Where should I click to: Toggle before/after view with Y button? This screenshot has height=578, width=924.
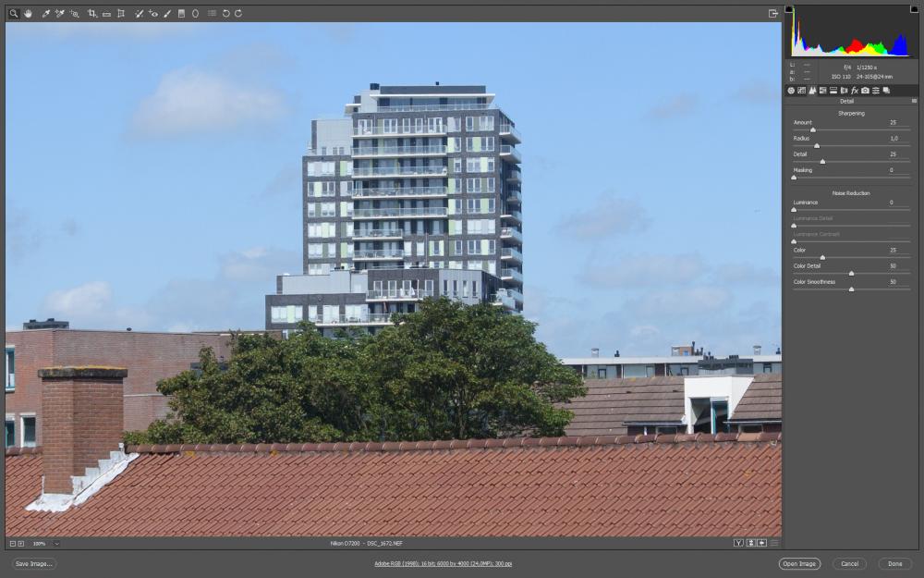(738, 543)
